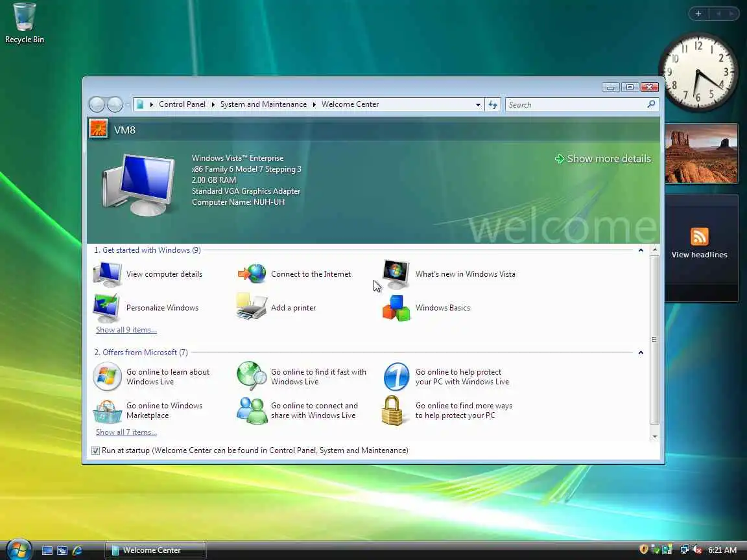Select Control Panel in the breadcrumb
The width and height of the screenshot is (747, 560).
[x=182, y=104]
